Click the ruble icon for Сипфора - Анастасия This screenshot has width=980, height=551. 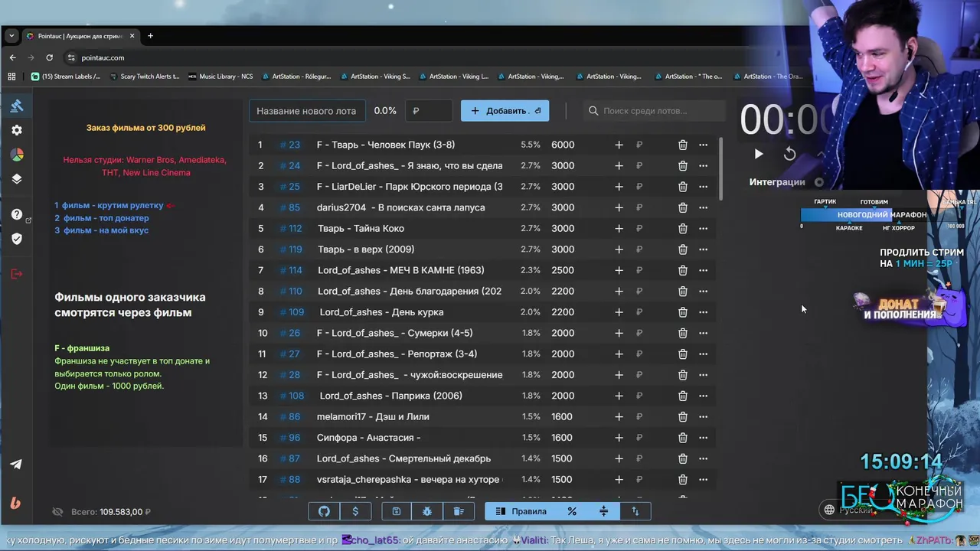[639, 438]
